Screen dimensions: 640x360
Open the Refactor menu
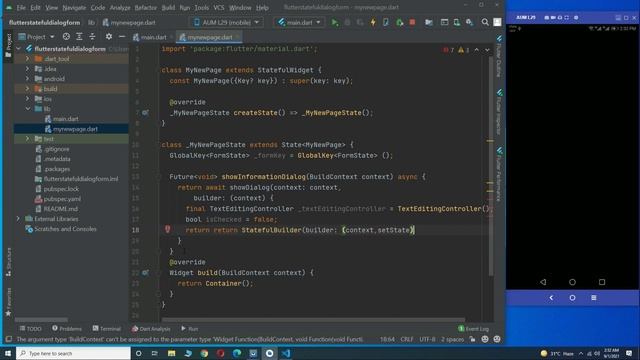[x=146, y=7]
